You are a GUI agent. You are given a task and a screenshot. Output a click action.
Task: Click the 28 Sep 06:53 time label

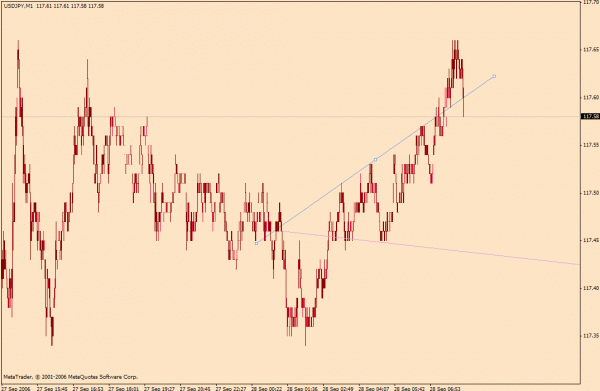[446, 388]
